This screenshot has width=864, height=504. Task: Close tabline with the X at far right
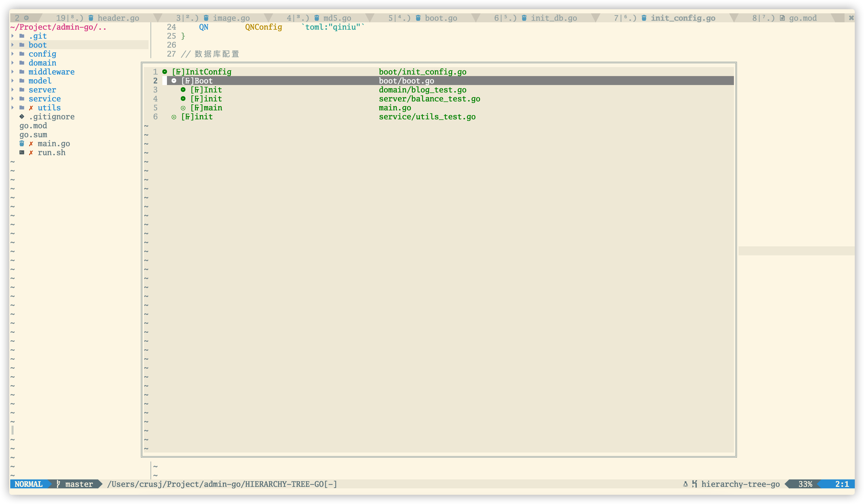(851, 18)
